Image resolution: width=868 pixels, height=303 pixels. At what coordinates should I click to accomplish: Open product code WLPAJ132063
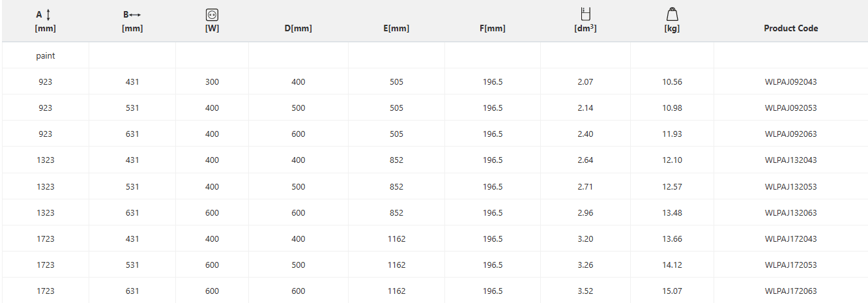point(790,213)
